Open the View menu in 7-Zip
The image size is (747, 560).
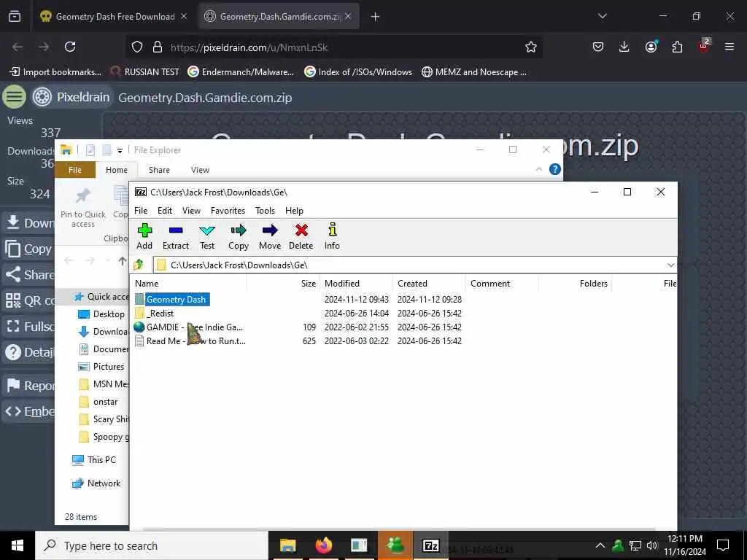pos(192,211)
